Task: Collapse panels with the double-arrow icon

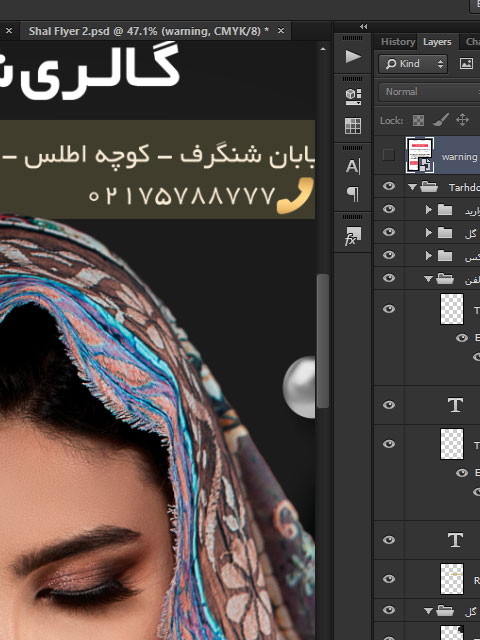Action: (363, 27)
